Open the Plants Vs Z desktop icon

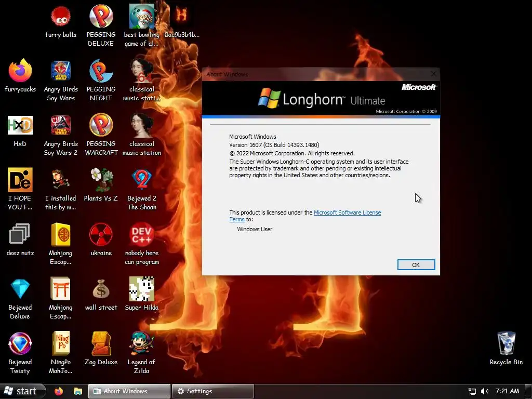[101, 185]
